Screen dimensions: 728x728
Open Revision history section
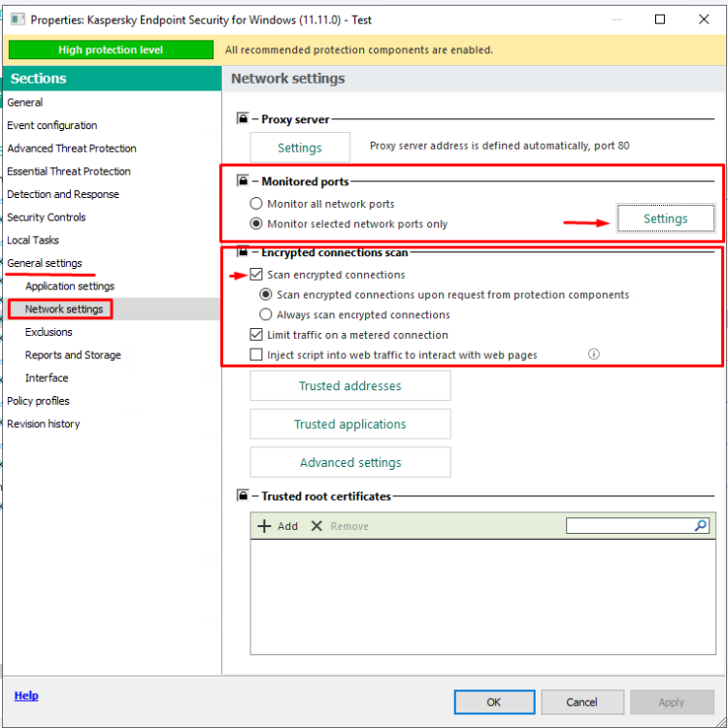tap(43, 423)
